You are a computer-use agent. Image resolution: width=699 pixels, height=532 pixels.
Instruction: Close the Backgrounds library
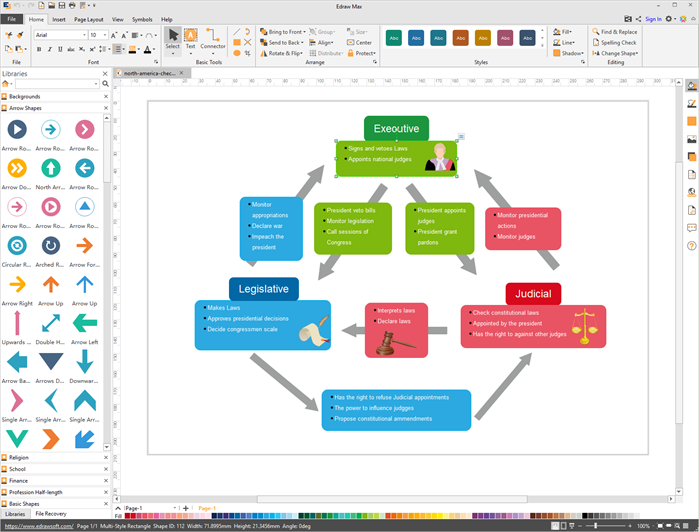point(106,96)
